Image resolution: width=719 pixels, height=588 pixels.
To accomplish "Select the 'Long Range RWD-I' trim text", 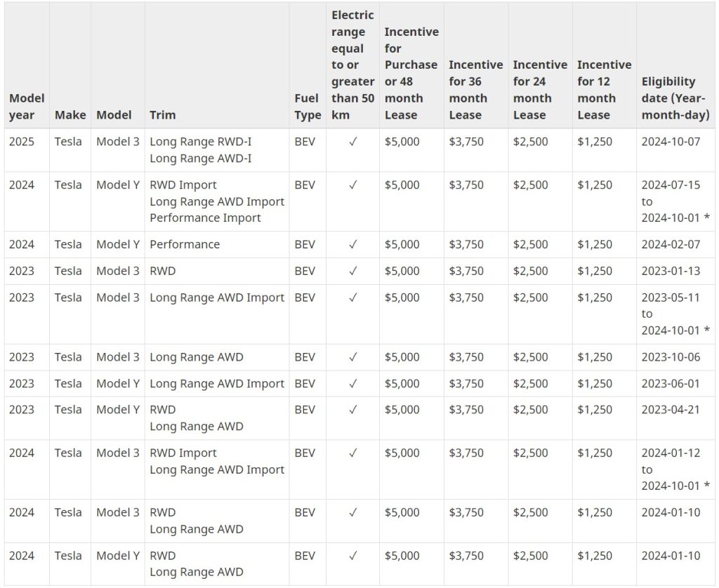I will coord(200,142).
